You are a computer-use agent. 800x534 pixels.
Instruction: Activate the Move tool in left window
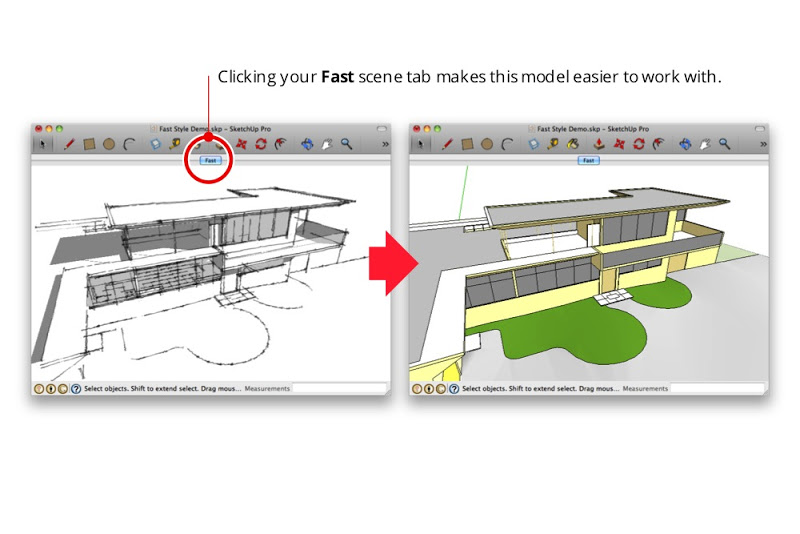point(241,144)
